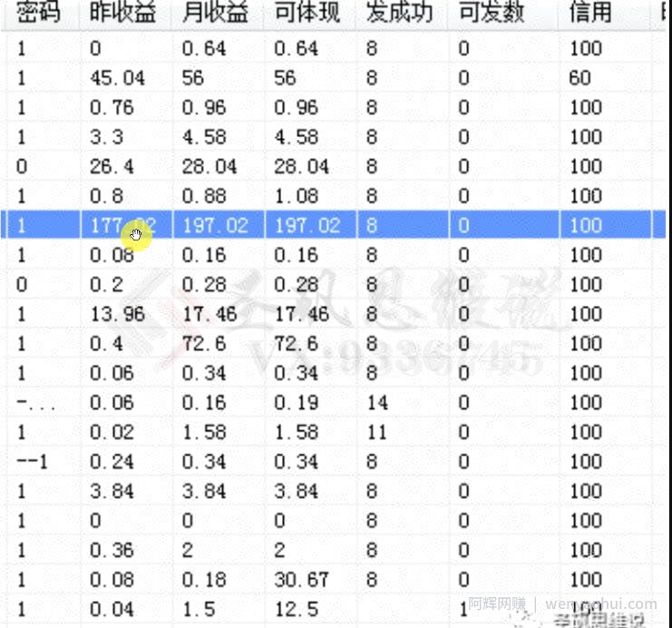Select 0.96 in the 可体现 column

297,108
